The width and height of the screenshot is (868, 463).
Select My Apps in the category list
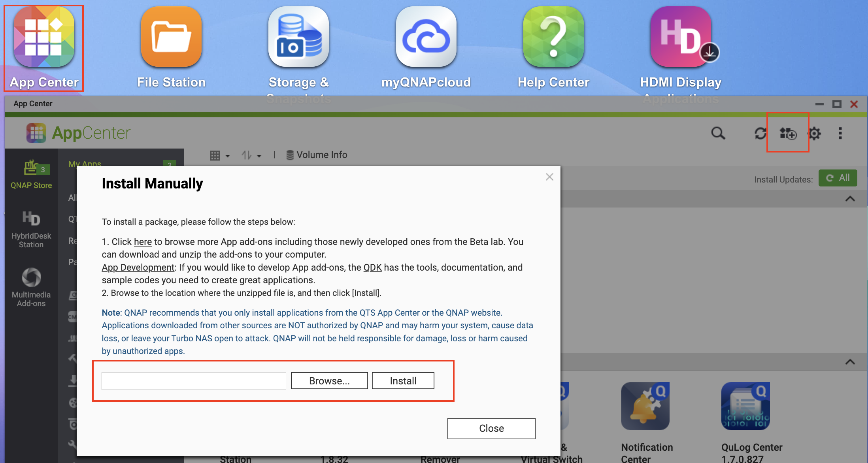tap(85, 164)
